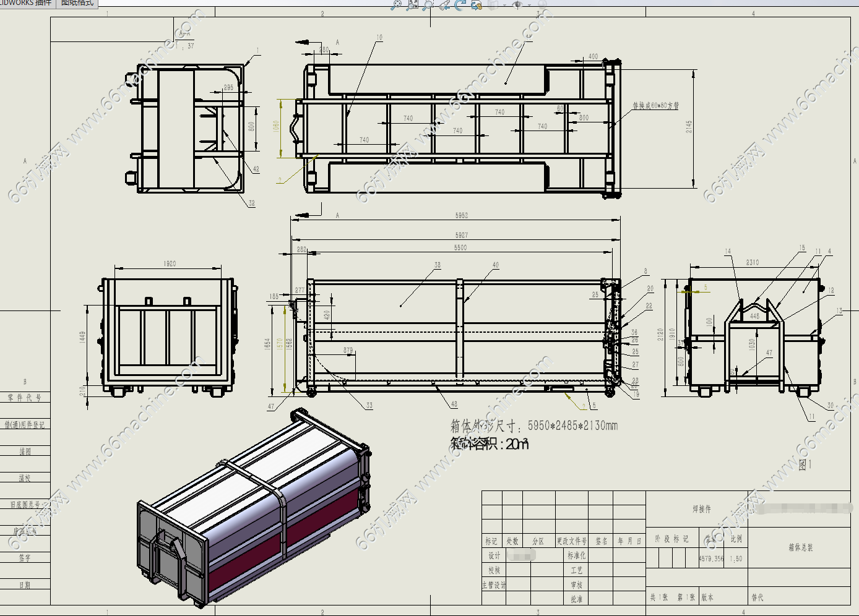Open the 图纸格式 tab
This screenshot has height=616, width=859.
[77, 3]
